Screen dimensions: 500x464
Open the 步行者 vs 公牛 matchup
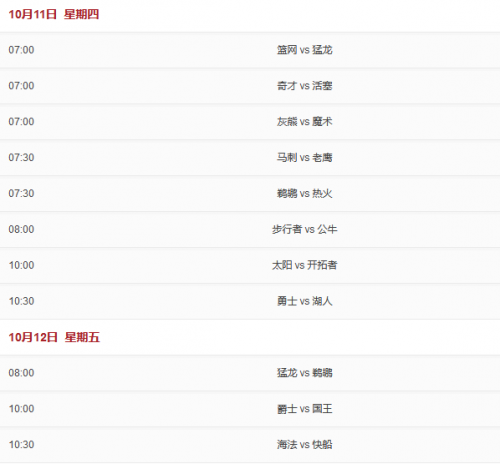click(x=305, y=229)
